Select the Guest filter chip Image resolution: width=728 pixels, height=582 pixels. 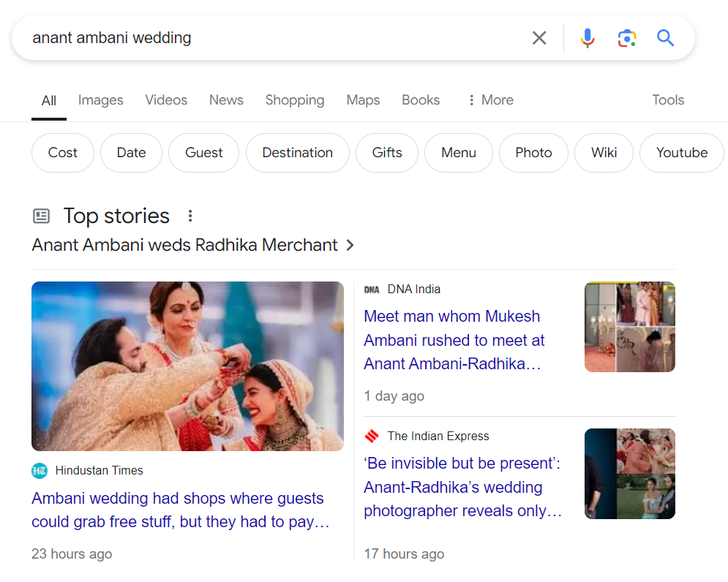pos(203,153)
